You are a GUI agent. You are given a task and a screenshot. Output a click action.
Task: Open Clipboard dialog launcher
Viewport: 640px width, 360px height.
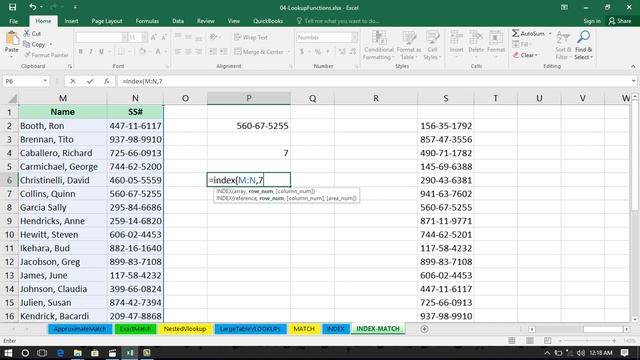(70, 66)
